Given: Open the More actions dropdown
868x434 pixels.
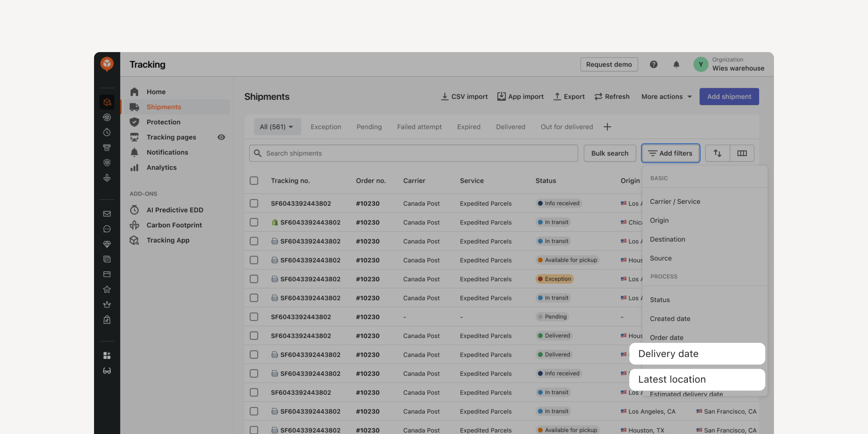Looking at the screenshot, I should point(666,97).
